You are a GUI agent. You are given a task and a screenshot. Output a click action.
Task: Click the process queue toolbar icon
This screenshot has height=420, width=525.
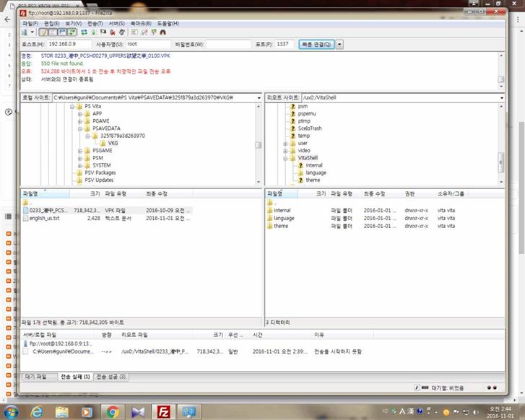pyautogui.click(x=94, y=32)
